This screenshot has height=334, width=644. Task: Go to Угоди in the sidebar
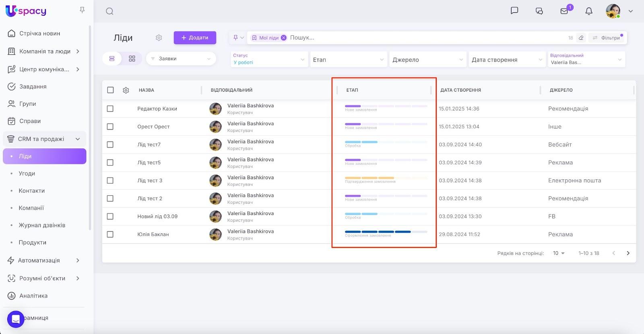pyautogui.click(x=27, y=174)
